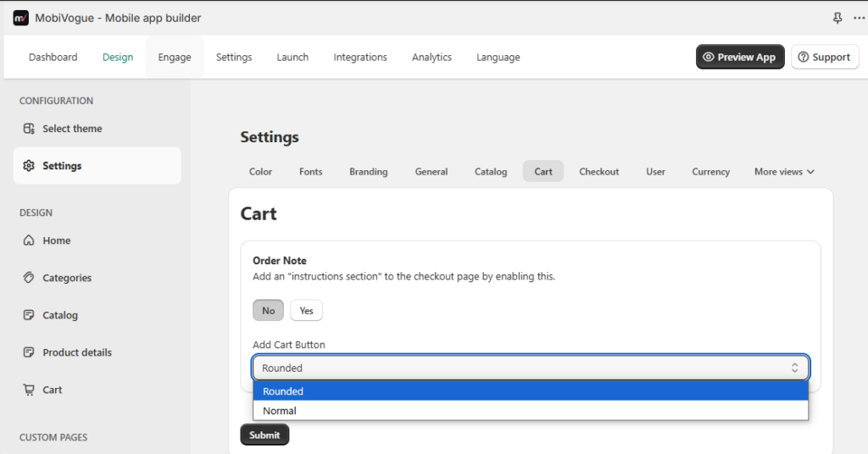Click the CUSTOM PAGES section label
The height and width of the screenshot is (454, 868).
[x=53, y=437]
